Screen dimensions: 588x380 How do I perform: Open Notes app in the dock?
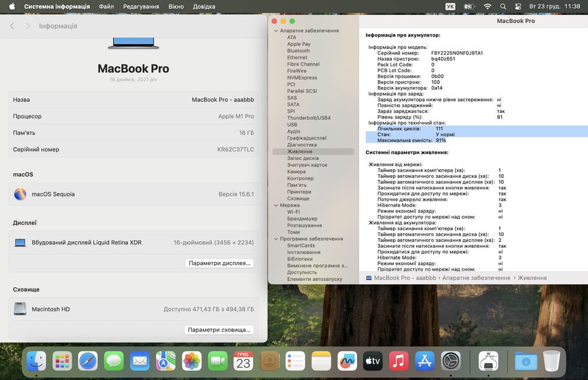click(321, 361)
